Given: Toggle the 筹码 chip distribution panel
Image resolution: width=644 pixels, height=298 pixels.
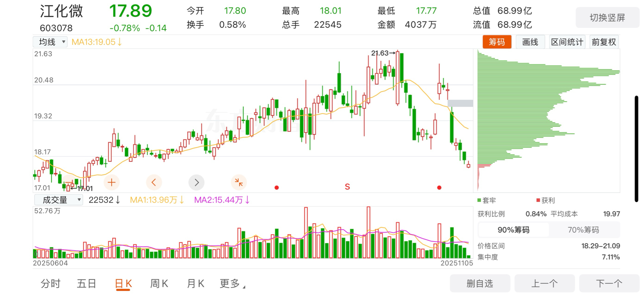Looking at the screenshot, I should [x=497, y=42].
